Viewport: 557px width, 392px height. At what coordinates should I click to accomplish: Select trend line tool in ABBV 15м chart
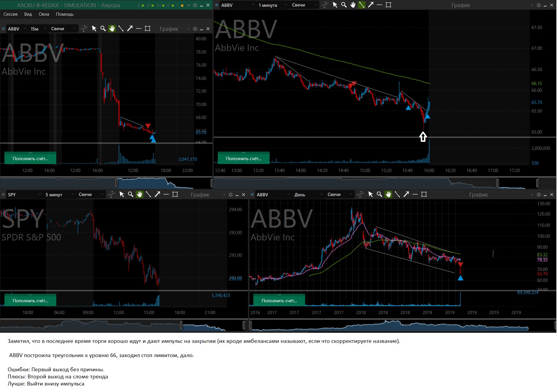point(121,29)
